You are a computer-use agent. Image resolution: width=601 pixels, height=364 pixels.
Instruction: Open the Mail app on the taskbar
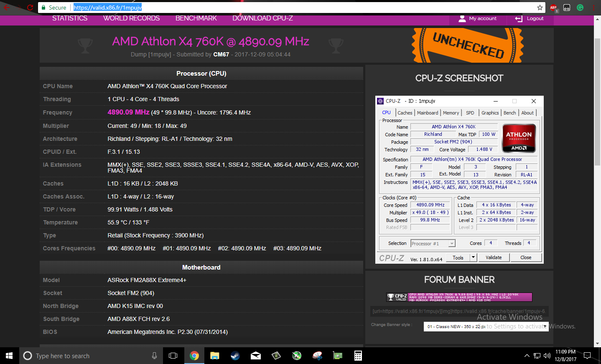[x=255, y=356]
